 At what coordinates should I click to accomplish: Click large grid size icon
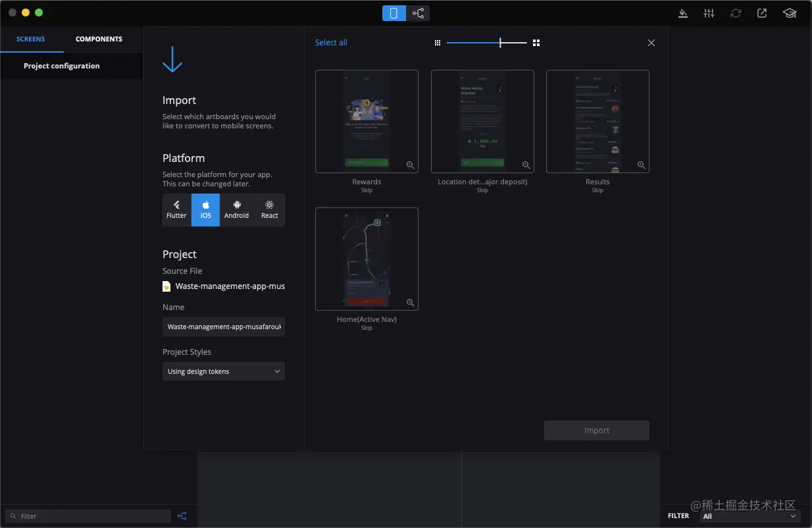click(x=536, y=43)
